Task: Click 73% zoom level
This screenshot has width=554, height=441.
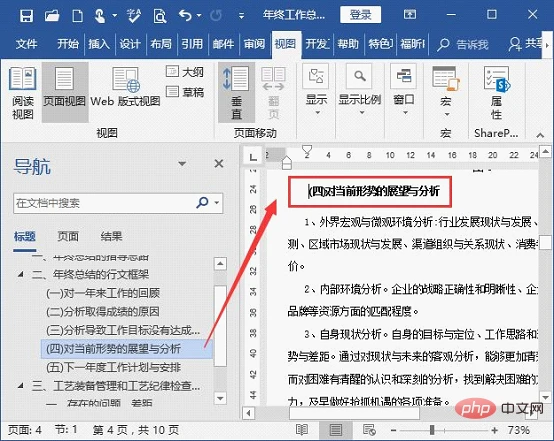Action: click(x=518, y=430)
